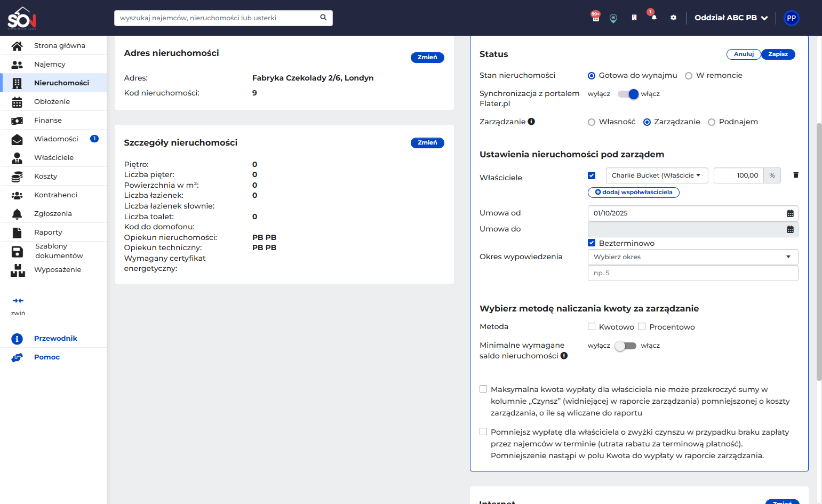The width and height of the screenshot is (822, 504).
Task: Toggle the Flater.pl synchronization switch
Action: pyautogui.click(x=628, y=94)
